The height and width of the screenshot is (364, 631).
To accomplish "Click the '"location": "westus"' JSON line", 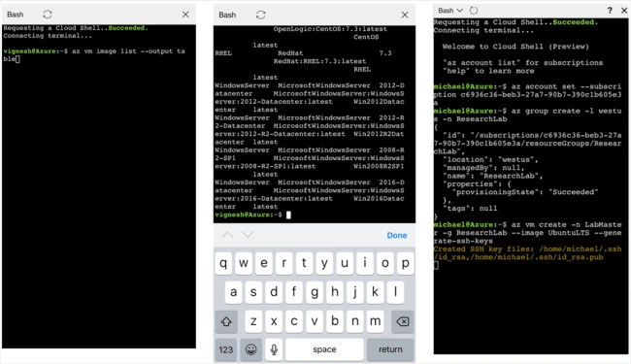I will [x=490, y=160].
